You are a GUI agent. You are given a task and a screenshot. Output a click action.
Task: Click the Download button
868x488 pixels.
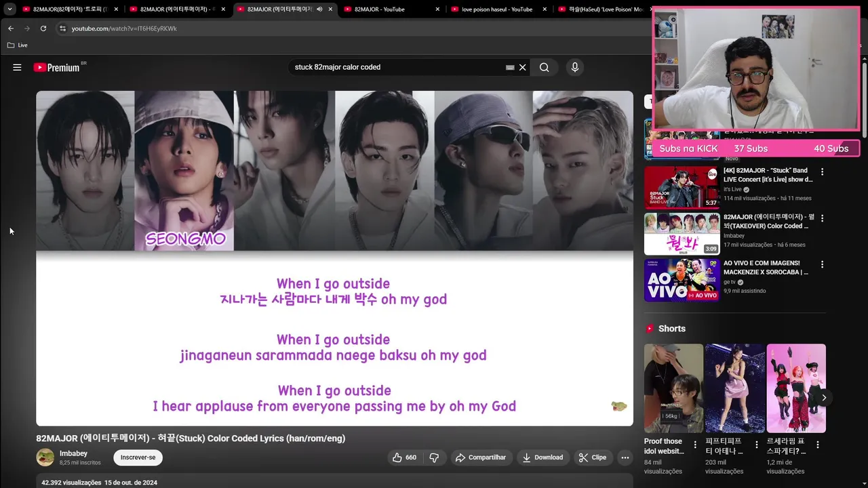(x=542, y=457)
